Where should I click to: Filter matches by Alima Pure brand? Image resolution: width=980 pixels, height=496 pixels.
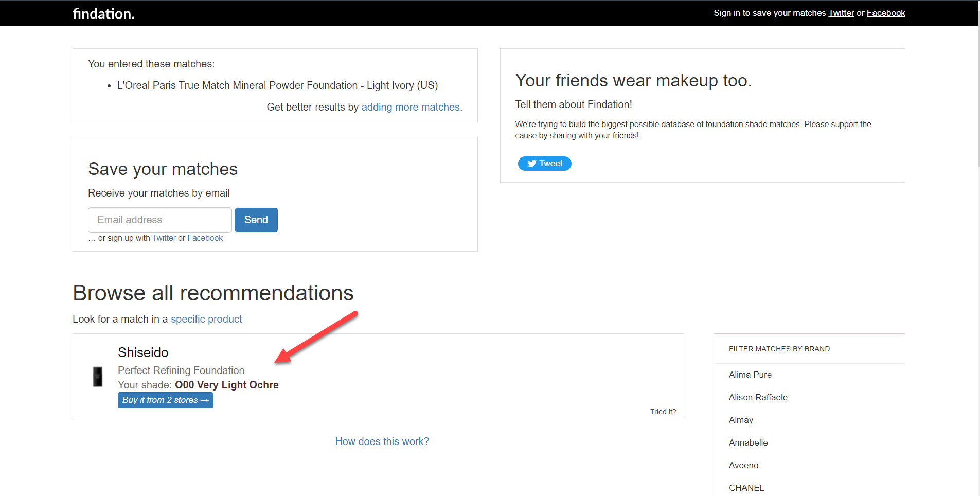coord(750,375)
